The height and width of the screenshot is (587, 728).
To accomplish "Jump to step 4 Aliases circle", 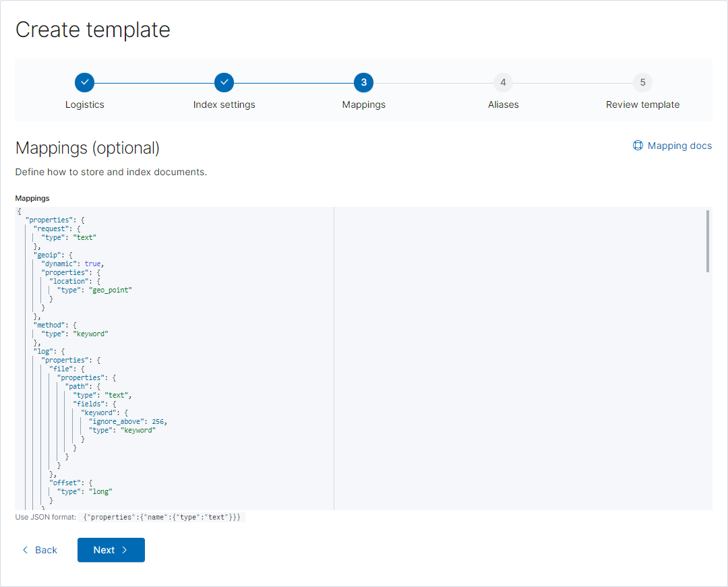I will [x=504, y=83].
